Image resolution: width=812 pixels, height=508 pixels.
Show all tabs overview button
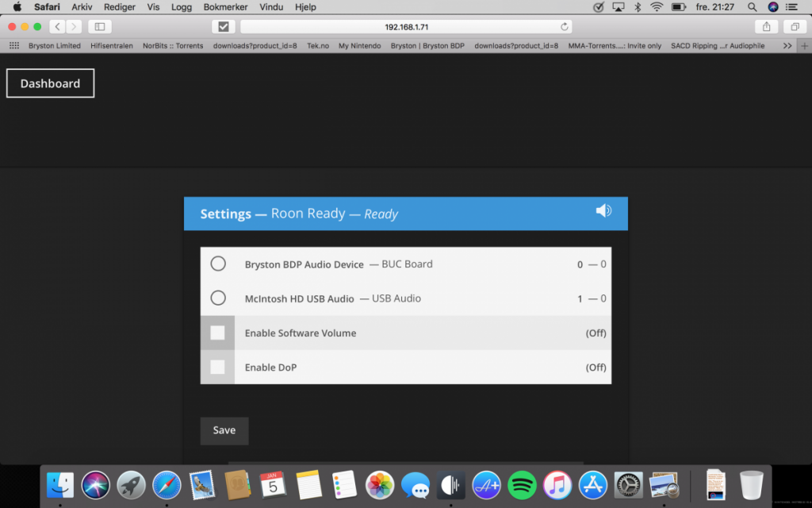click(x=795, y=26)
